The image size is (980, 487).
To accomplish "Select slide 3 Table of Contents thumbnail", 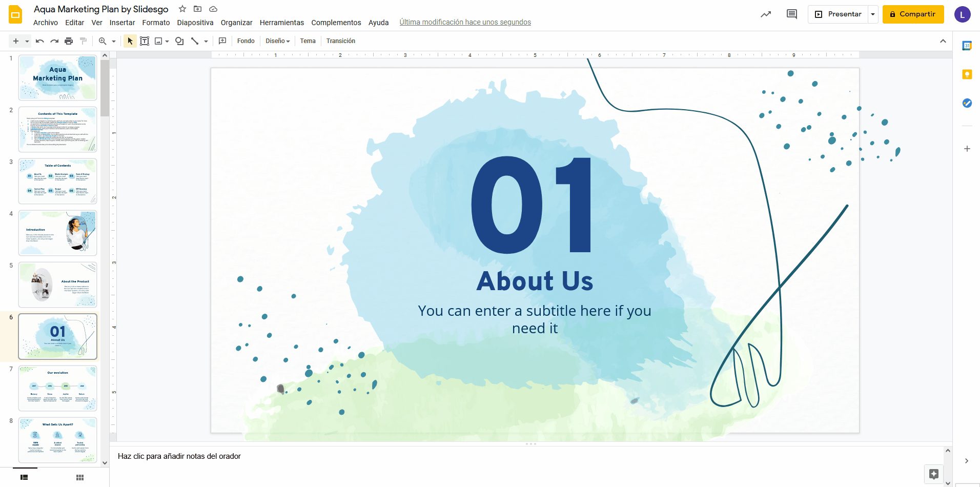I will [x=57, y=181].
